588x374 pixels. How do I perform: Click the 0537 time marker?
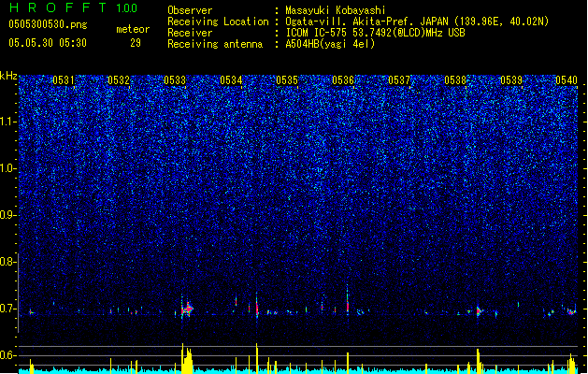tap(399, 80)
